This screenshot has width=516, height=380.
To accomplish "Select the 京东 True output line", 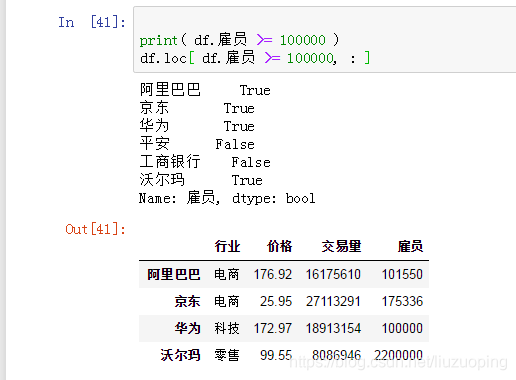I will coord(197,108).
